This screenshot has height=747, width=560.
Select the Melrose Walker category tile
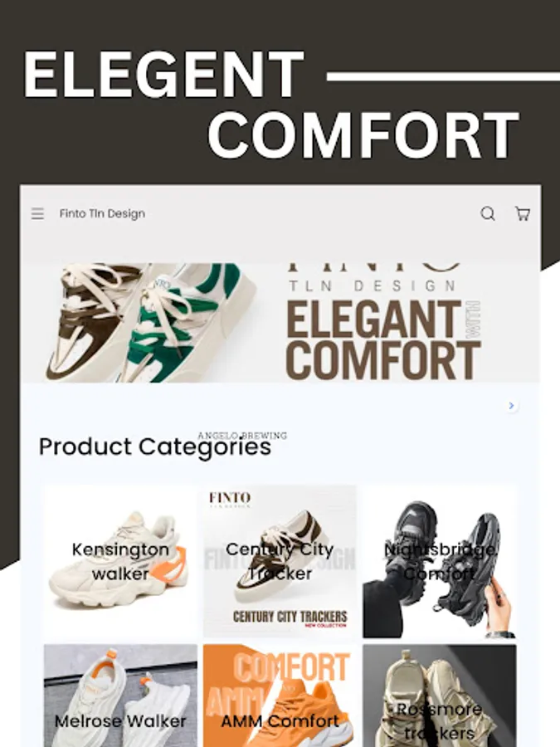[120, 696]
